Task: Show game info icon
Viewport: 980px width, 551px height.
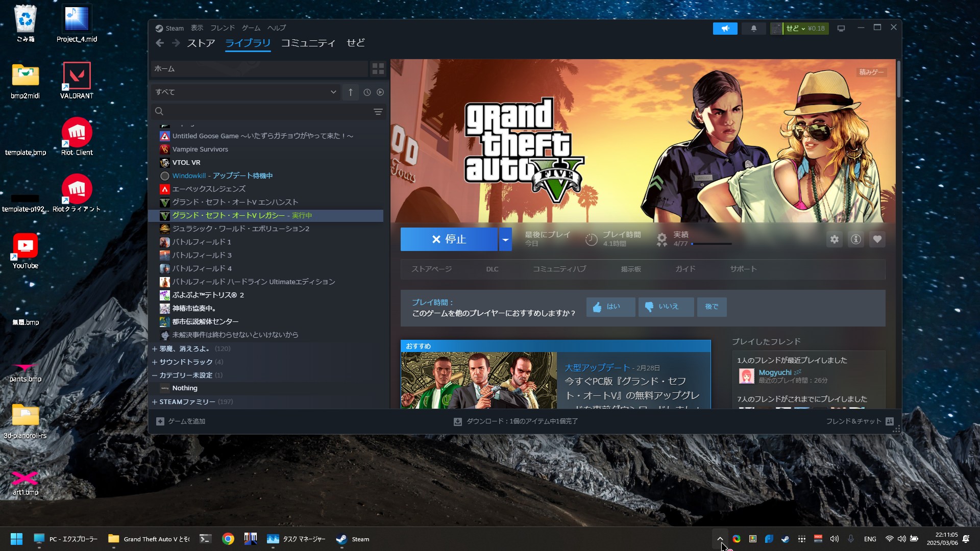Action: [x=855, y=239]
